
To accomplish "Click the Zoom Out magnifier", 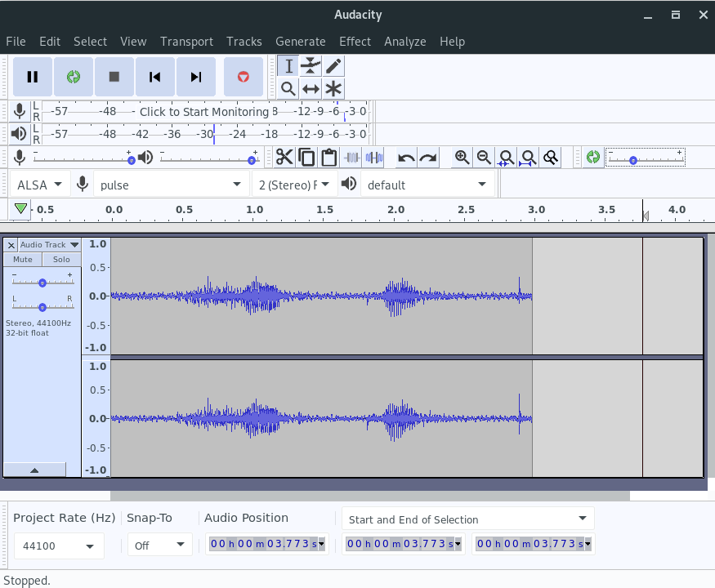I will click(484, 158).
